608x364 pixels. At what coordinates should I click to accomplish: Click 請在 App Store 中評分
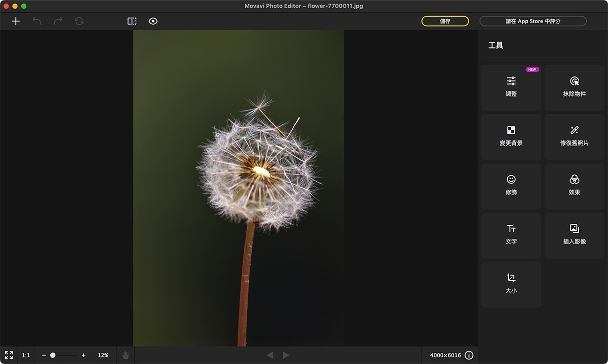coord(533,21)
